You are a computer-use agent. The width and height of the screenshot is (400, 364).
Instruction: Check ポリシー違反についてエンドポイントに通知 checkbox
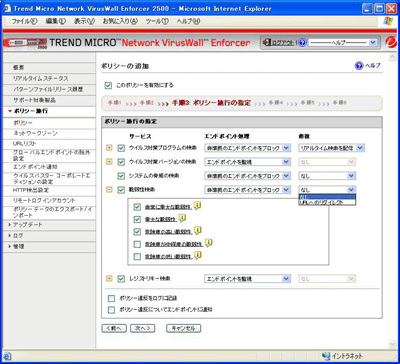pyautogui.click(x=111, y=310)
